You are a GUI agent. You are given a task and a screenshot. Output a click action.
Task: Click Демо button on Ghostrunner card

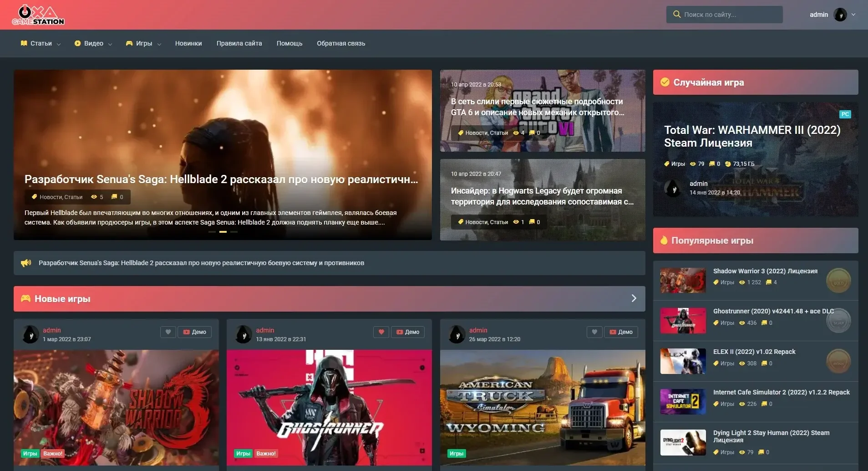pos(407,332)
